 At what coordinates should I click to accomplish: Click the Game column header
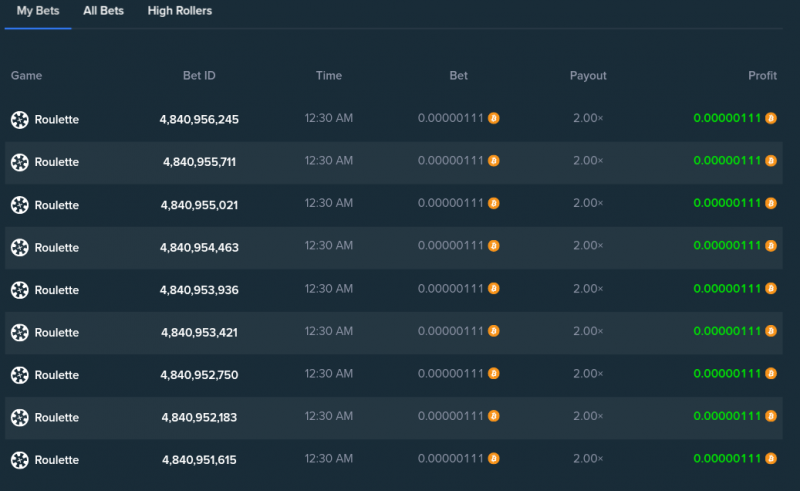(27, 76)
